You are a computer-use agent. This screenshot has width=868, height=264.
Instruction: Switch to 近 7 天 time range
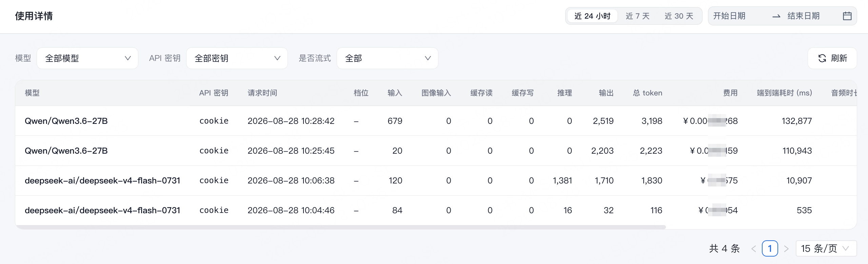[637, 16]
